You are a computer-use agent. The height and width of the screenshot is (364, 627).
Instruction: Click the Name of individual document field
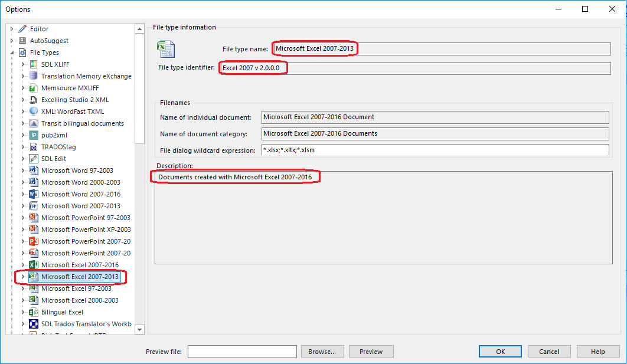tap(435, 117)
